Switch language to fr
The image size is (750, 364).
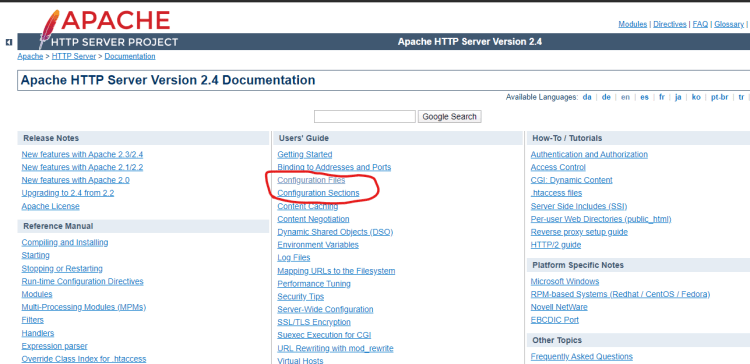pyautogui.click(x=662, y=97)
